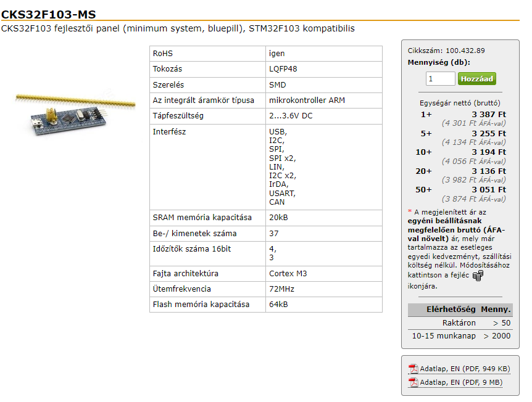532x402 pixels.
Task: Click the PDF icon for the 9 MB datasheet
Action: tap(413, 382)
